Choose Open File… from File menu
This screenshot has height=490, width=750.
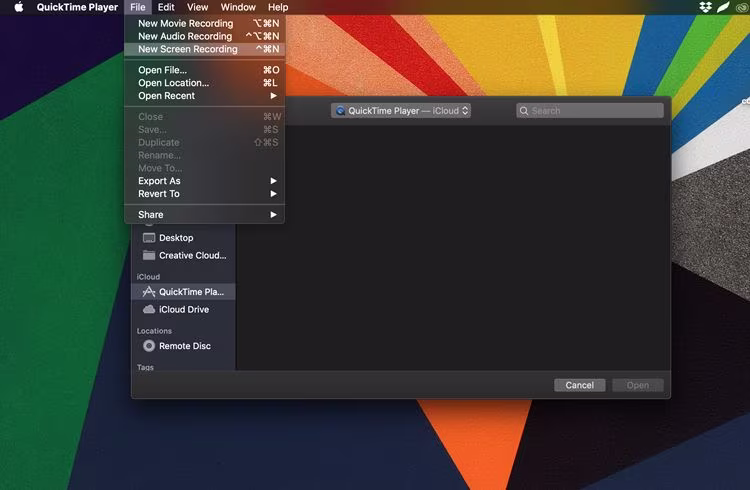[205, 70]
